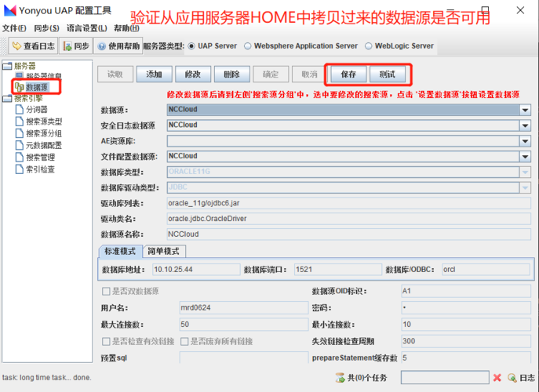
Task: Click the Yonyou UAP logo icon
Action: [x=10, y=10]
